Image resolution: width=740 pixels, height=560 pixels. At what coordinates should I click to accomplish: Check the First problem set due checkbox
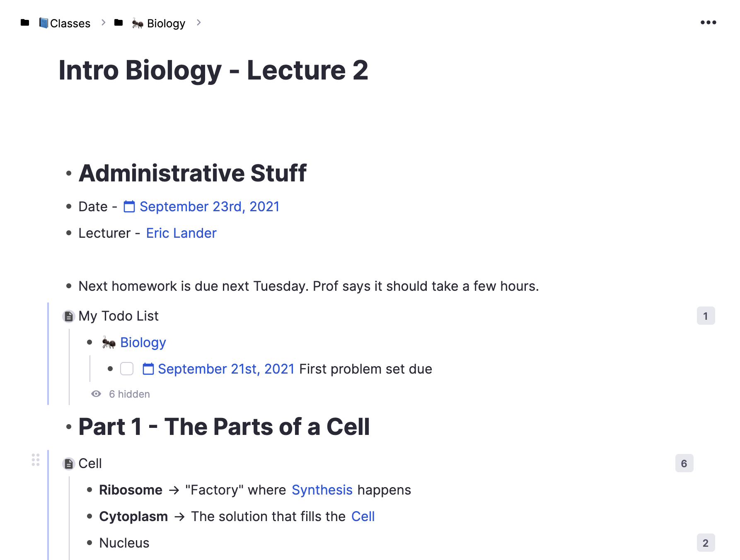[127, 369]
